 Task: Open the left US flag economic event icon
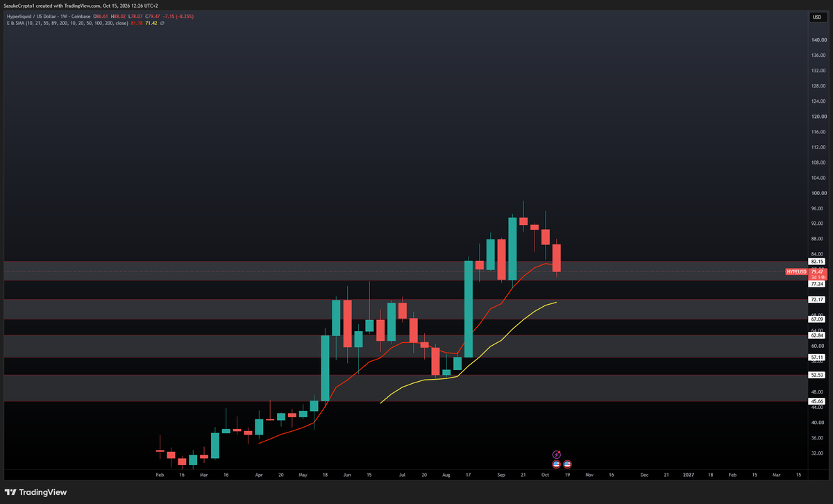click(x=556, y=464)
